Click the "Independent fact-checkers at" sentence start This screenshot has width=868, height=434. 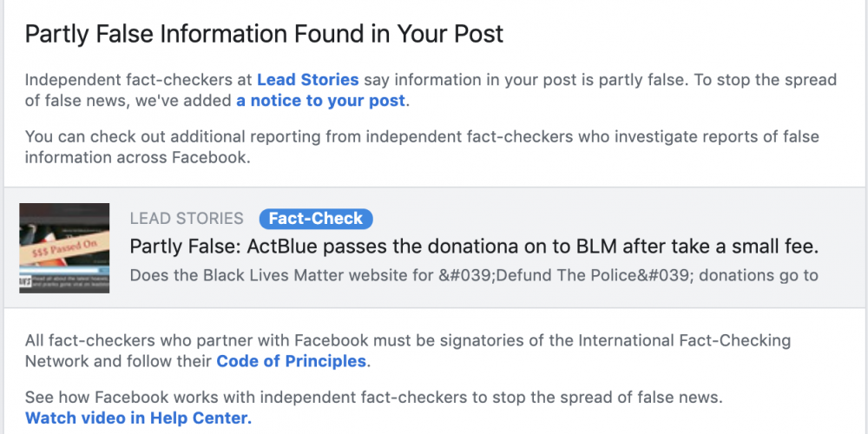[x=139, y=80]
